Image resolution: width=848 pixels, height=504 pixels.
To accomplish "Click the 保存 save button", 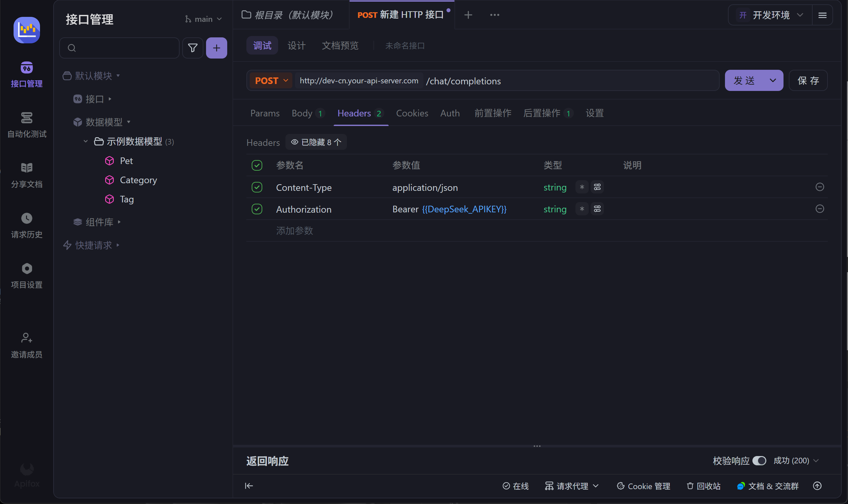I will [808, 80].
